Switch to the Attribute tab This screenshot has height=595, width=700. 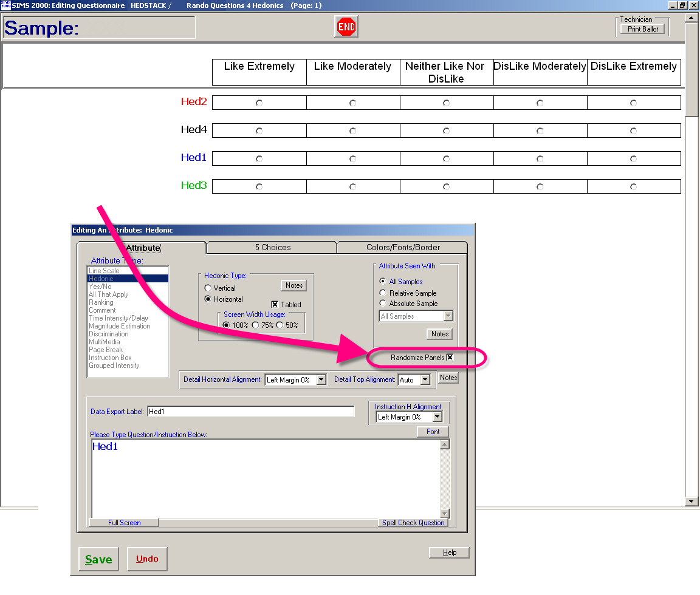coord(143,248)
